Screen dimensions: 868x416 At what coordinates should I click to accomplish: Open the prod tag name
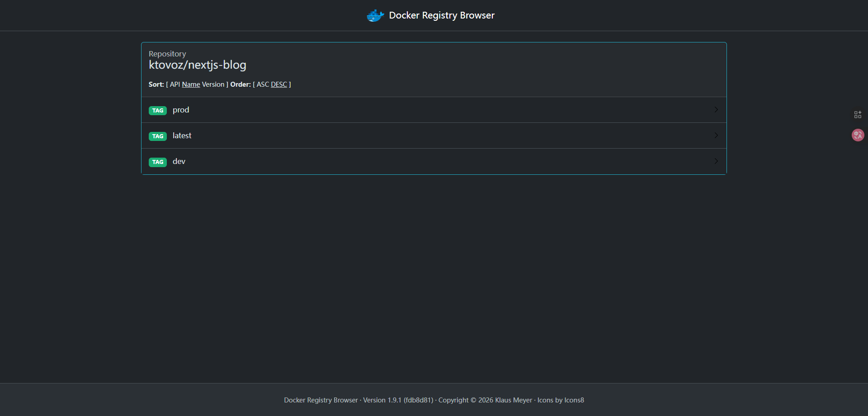point(181,110)
